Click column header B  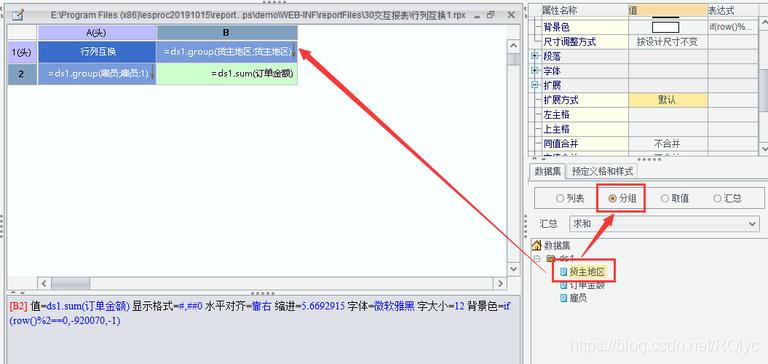click(x=227, y=33)
